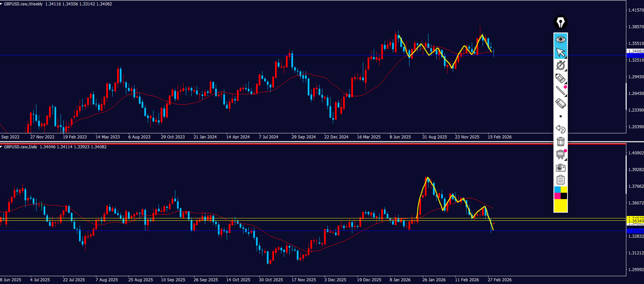The image size is (644, 284).
Task: Click the large yellow current color swatch
Action: pyautogui.click(x=560, y=206)
